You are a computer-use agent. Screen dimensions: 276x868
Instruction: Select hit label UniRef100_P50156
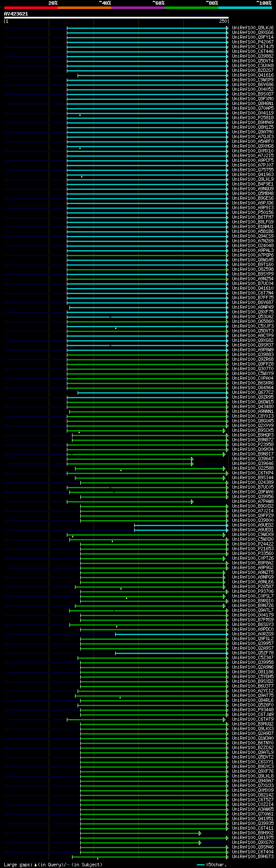point(253,212)
